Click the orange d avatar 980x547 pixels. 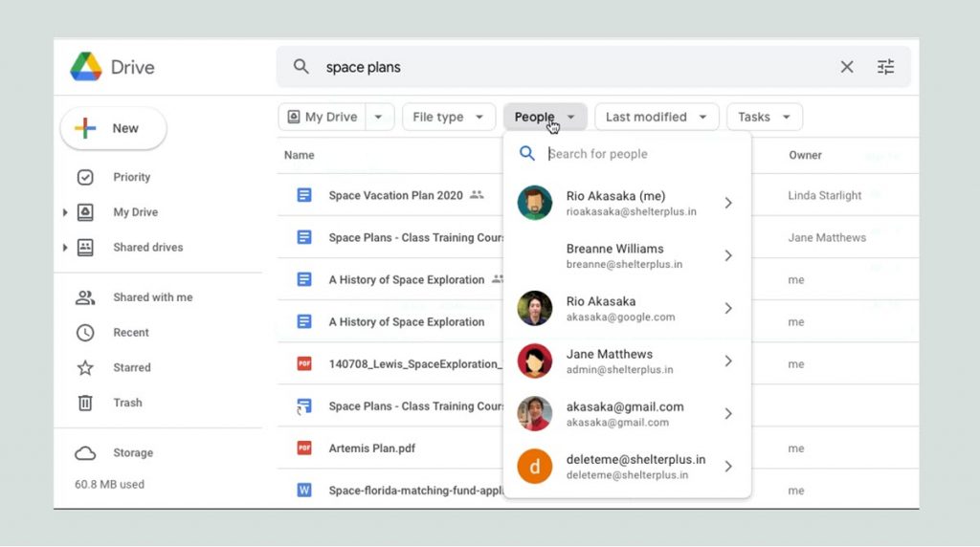534,467
